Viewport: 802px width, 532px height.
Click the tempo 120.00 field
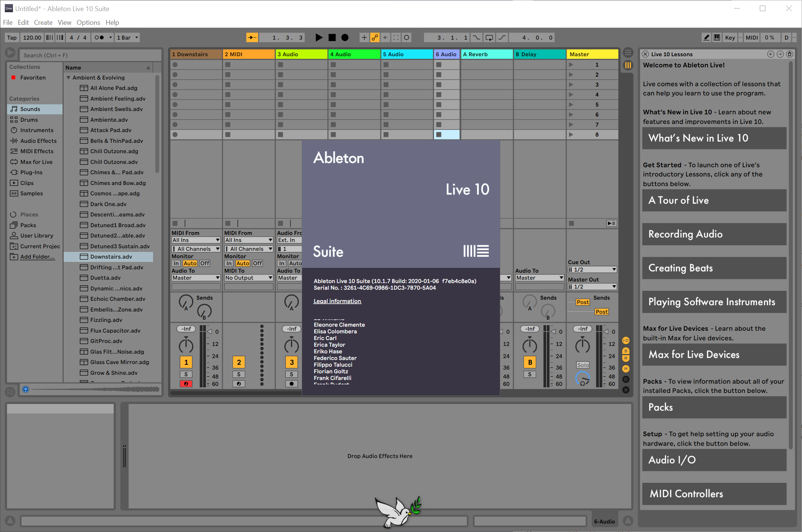[x=32, y=37]
